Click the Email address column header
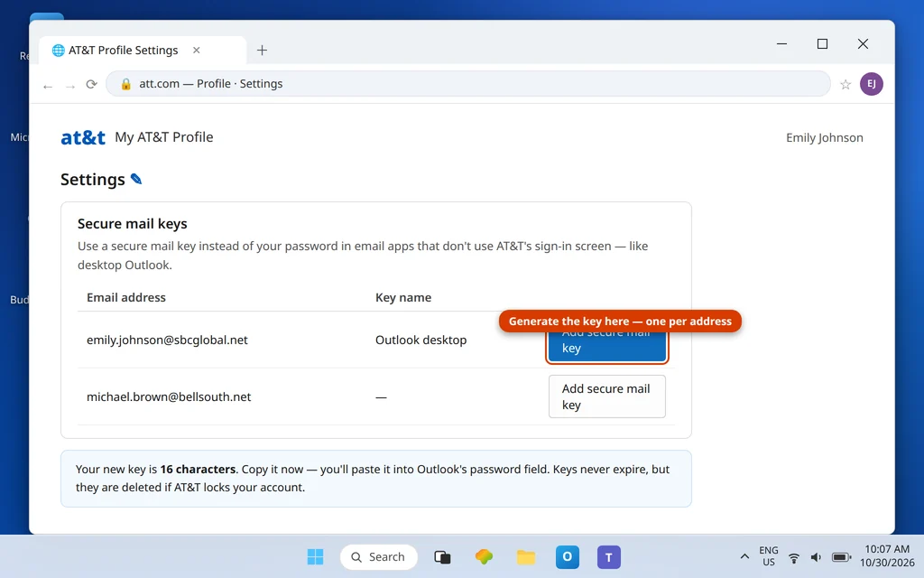 coord(126,297)
